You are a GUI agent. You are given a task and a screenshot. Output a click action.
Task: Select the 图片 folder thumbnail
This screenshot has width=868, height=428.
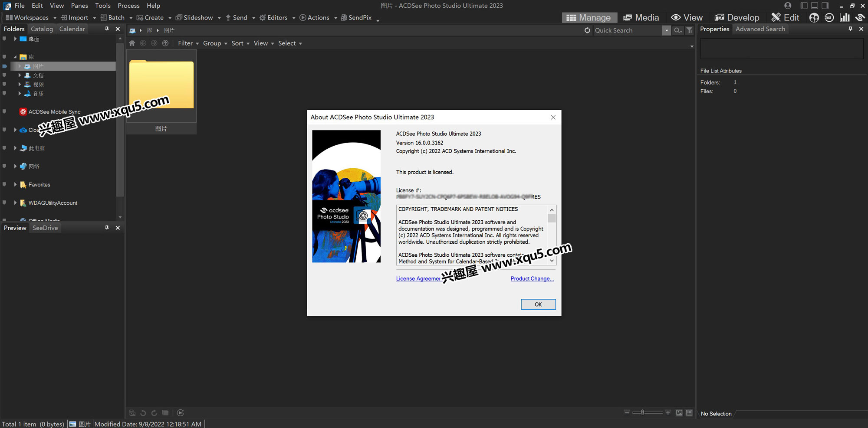[161, 92]
